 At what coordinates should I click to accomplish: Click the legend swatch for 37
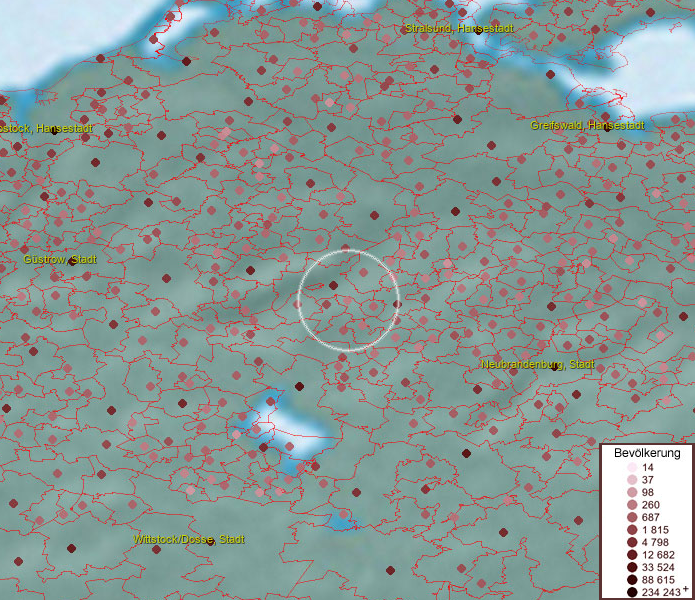[633, 479]
